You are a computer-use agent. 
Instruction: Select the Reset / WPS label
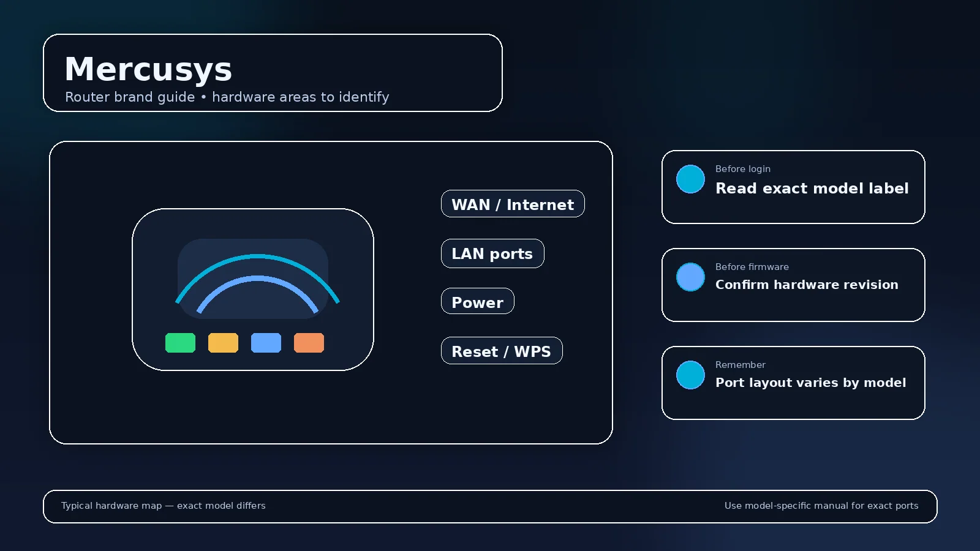pyautogui.click(x=502, y=351)
